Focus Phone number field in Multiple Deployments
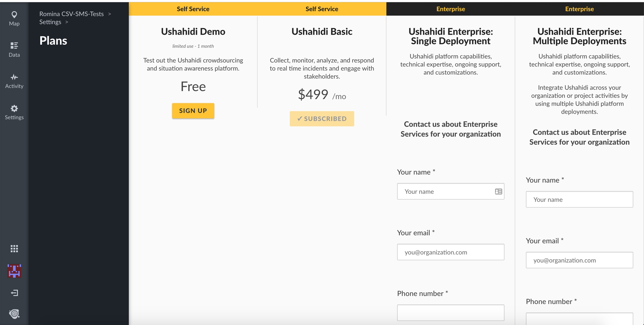Viewport: 644px width, 325px height. click(579, 320)
